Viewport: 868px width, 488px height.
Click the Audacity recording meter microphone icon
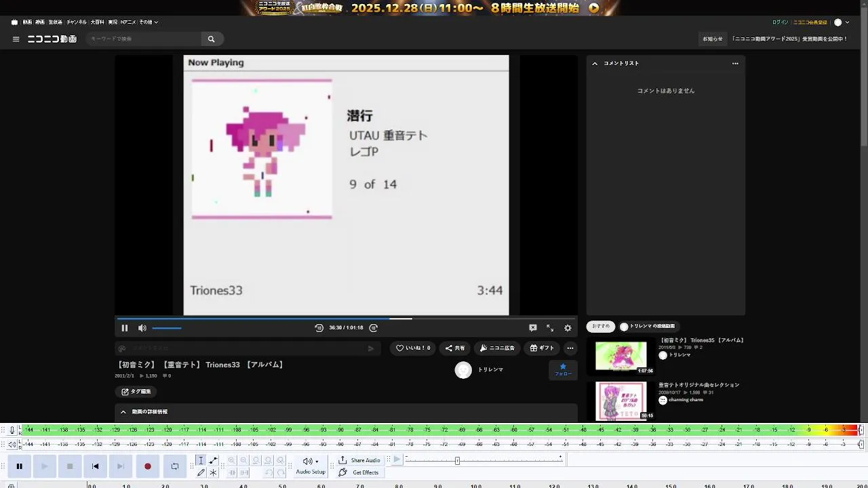click(x=12, y=430)
